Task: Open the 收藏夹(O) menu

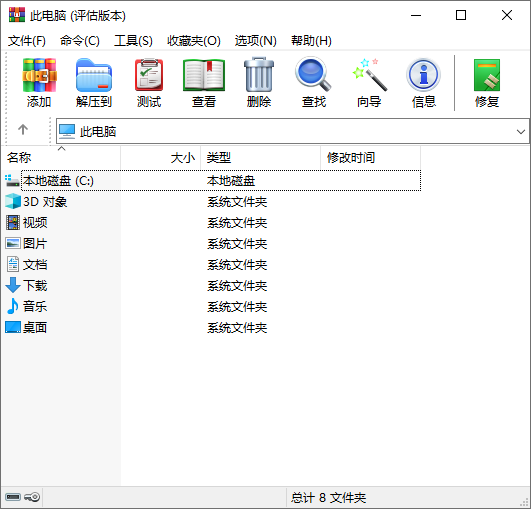Action: click(x=194, y=41)
